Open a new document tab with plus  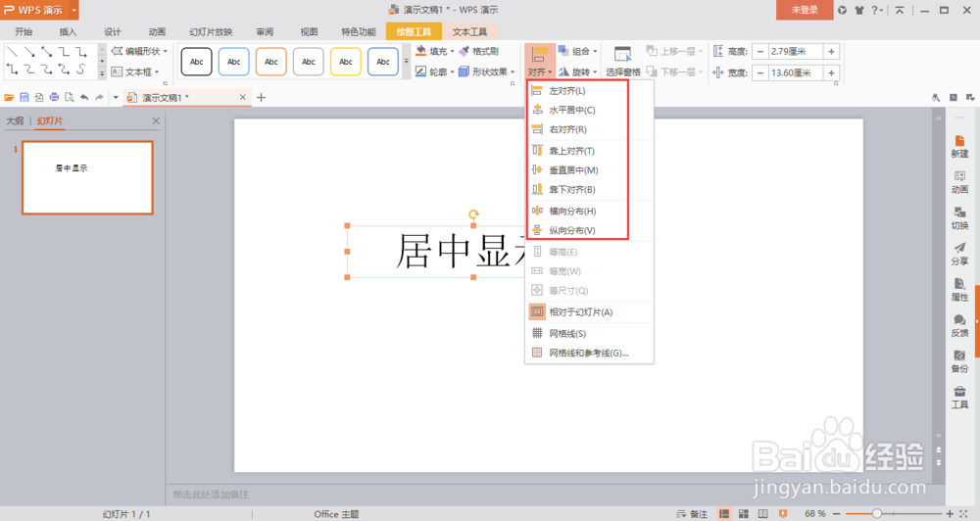click(x=262, y=98)
